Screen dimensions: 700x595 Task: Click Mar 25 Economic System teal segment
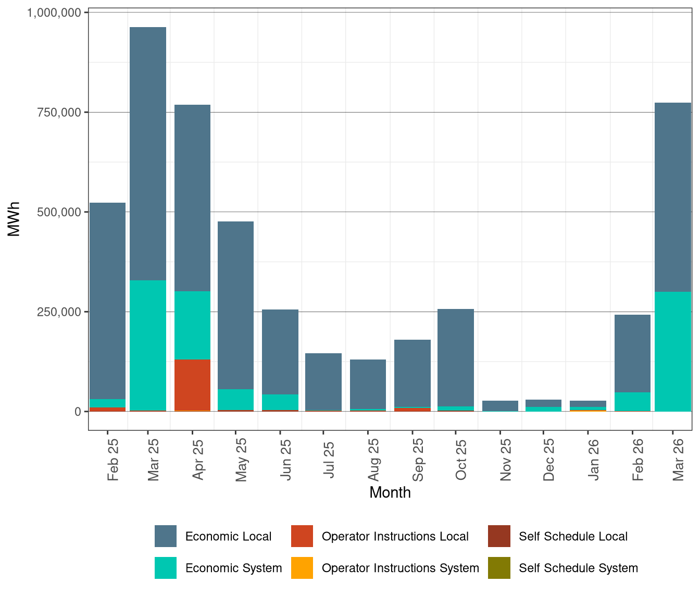148,345
